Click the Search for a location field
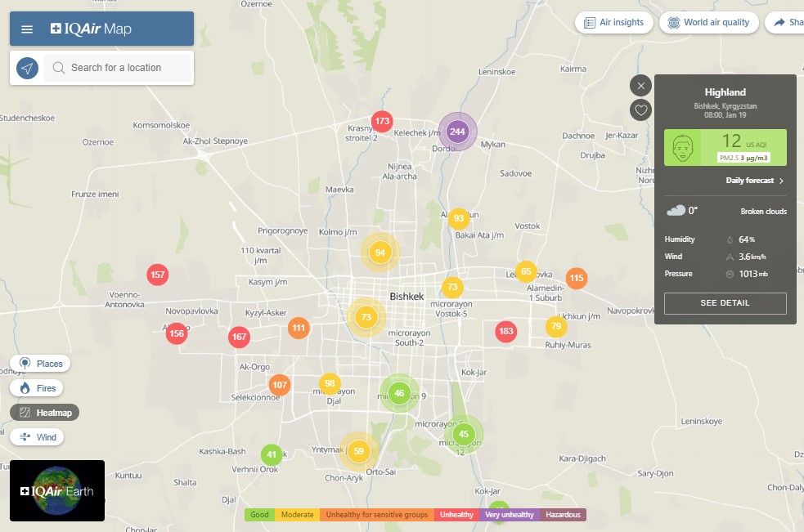Screen dimensions: 804x532 119,68
